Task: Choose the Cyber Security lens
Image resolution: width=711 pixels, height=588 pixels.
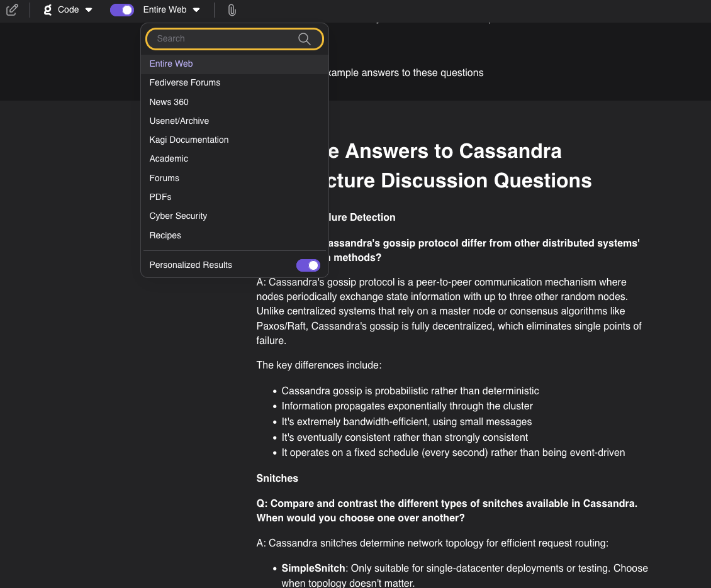Action: click(178, 216)
